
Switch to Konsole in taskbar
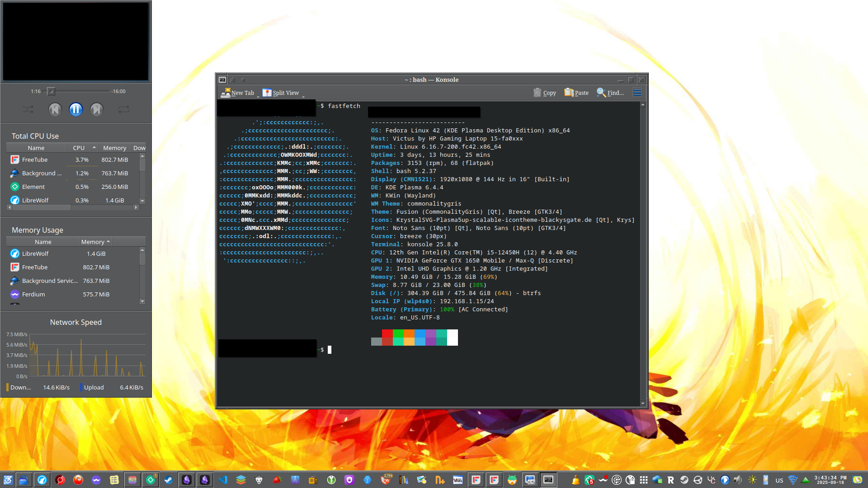(x=548, y=480)
